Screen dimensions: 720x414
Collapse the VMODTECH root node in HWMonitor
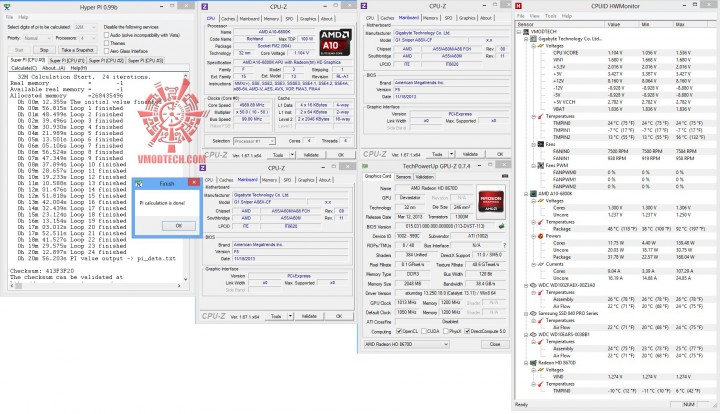[519, 32]
